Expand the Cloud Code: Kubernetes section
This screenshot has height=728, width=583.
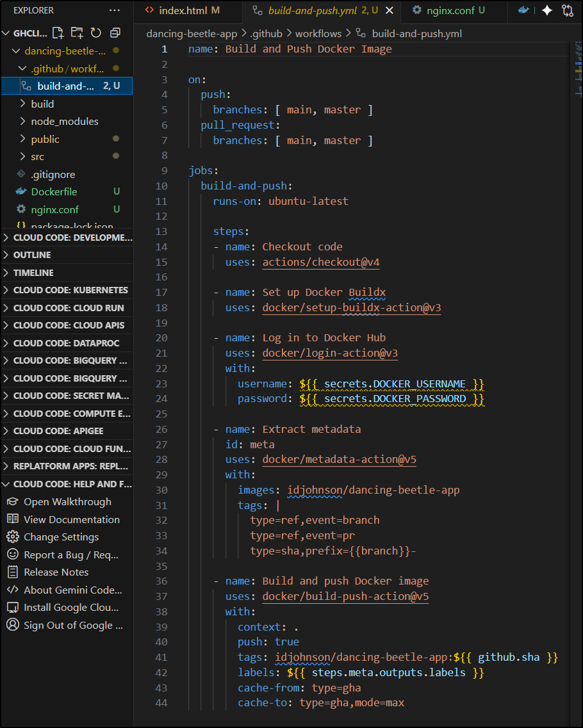click(70, 290)
